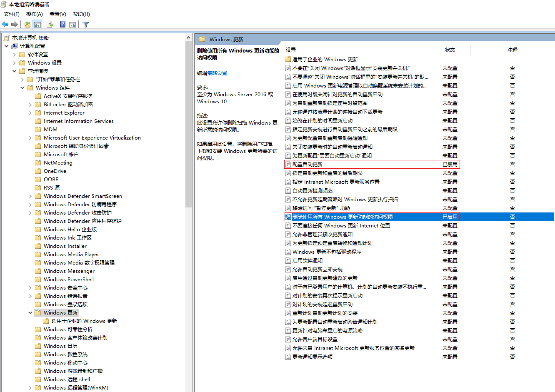The height and width of the screenshot is (392, 555).
Task: Select 指定 Intranet Microsoft 更新服务位置 policy
Action: (x=336, y=182)
